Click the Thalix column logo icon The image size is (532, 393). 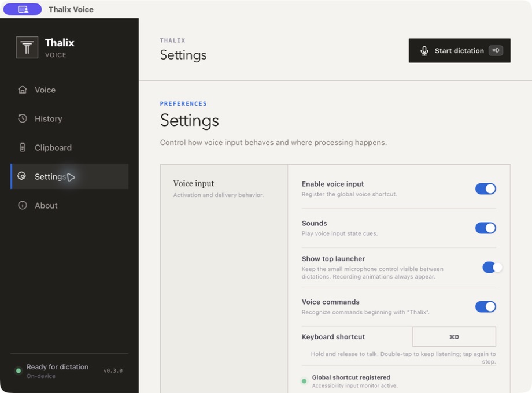click(27, 47)
